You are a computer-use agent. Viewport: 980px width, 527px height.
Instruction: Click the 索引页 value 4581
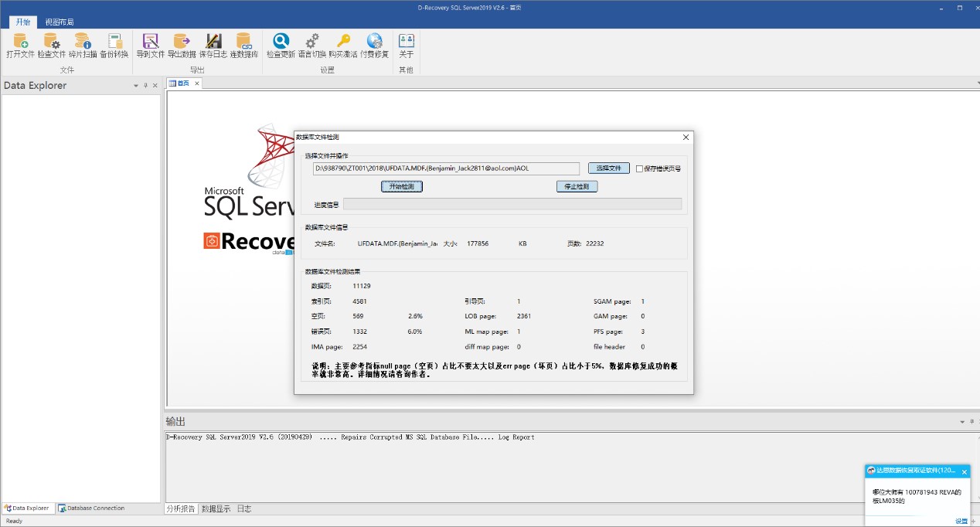(359, 301)
